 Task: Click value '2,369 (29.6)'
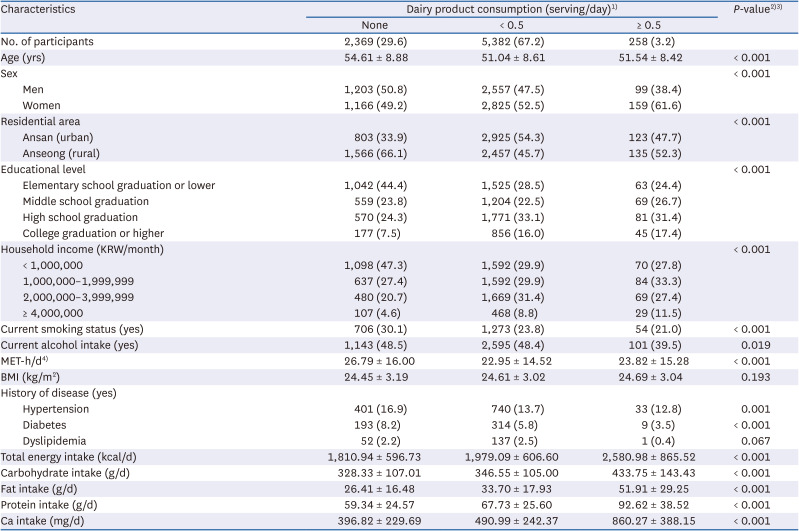376,41
